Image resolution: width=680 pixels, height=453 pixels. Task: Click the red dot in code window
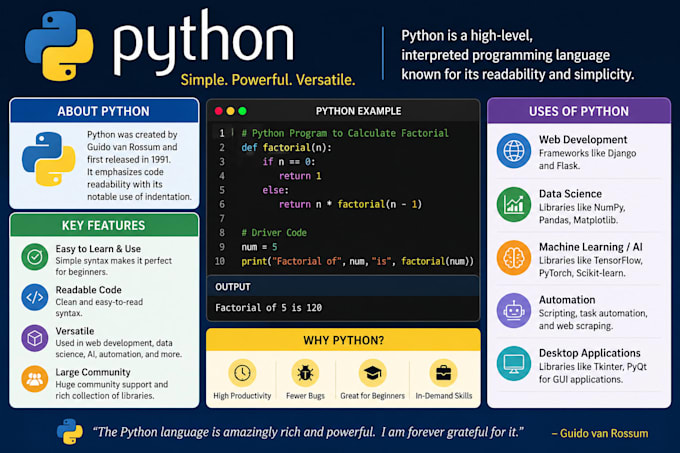219,111
